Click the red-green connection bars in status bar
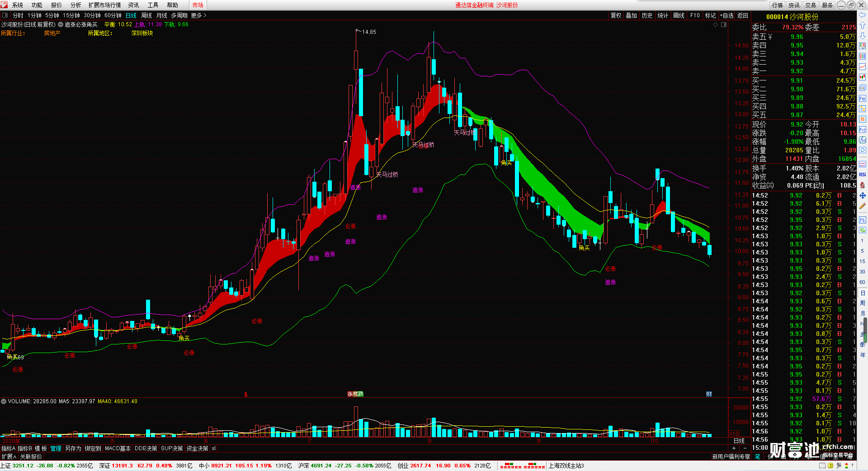The width and height of the screenshot is (868, 471). click(x=523, y=466)
